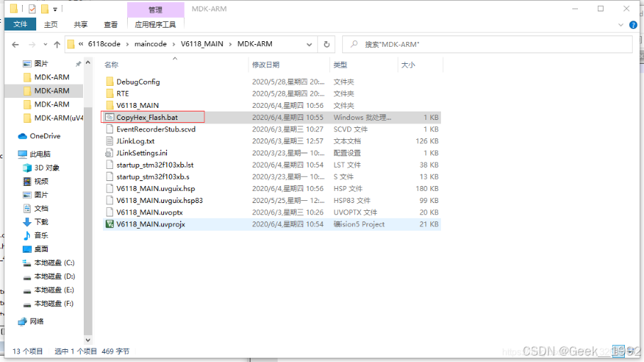Select 此电脑 in the navigation pane
This screenshot has height=362, width=644.
[x=40, y=154]
